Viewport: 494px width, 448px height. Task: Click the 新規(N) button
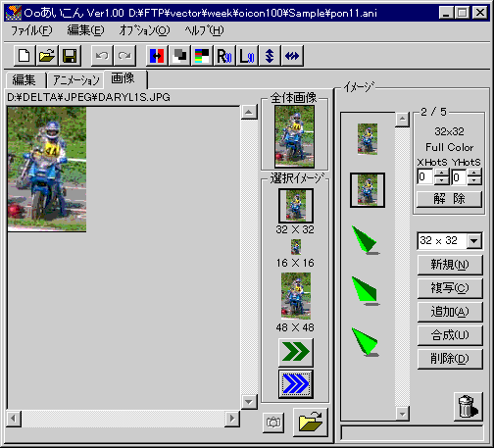click(x=450, y=265)
